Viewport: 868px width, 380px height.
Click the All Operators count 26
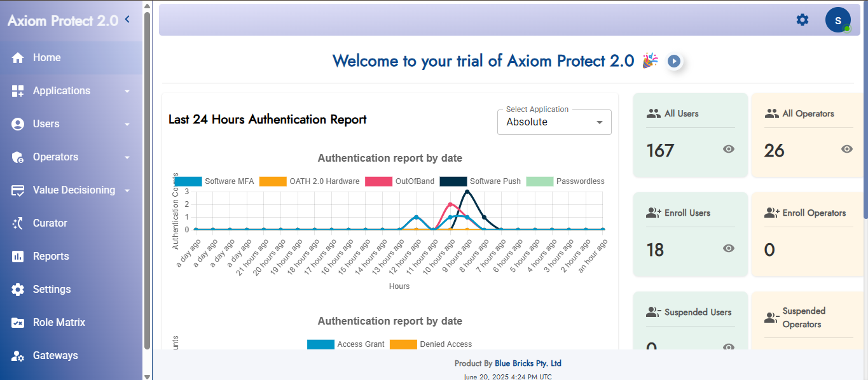775,151
